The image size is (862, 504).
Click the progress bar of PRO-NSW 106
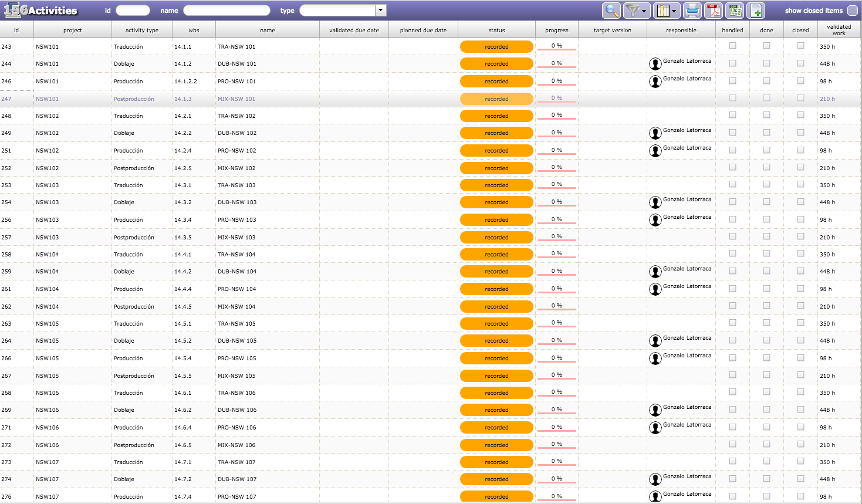(556, 428)
